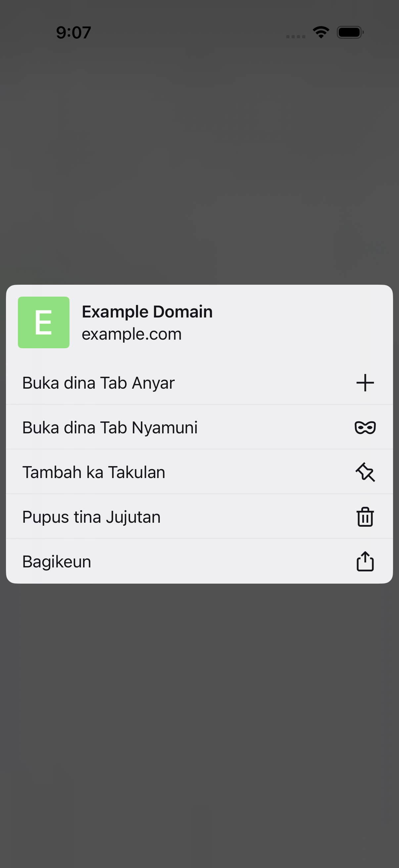This screenshot has width=399, height=868.
Task: Tap the share arrow icon
Action: coord(365,561)
